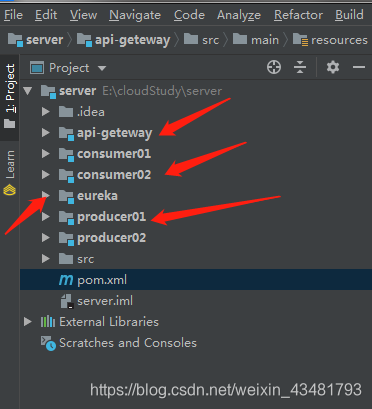Select the server root label
The image size is (372, 409).
(x=78, y=91)
